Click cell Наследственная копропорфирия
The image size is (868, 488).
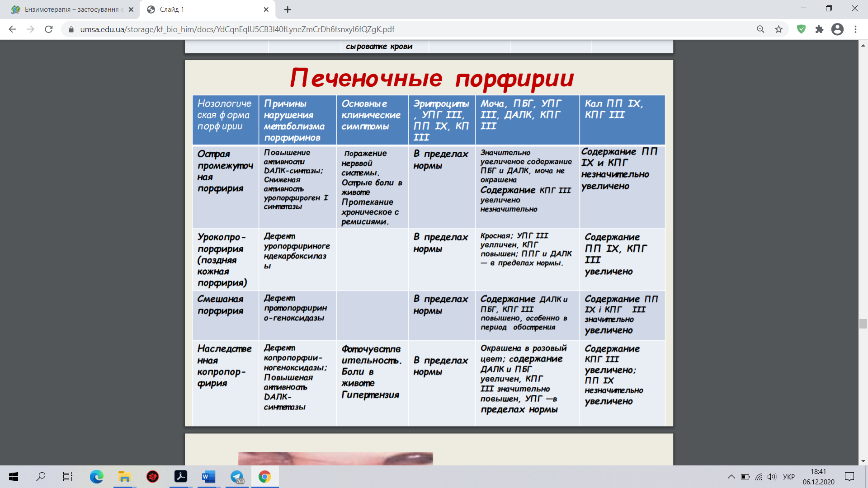pyautogui.click(x=225, y=383)
